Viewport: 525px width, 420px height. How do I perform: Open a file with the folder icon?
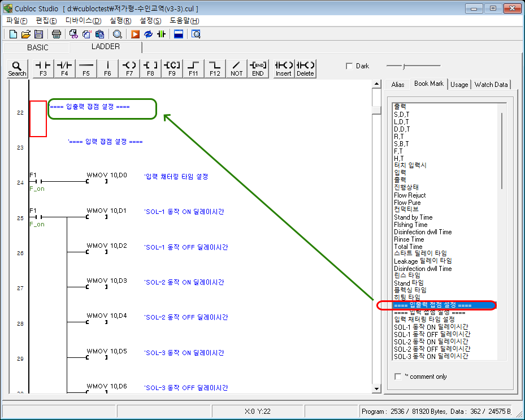[25, 34]
